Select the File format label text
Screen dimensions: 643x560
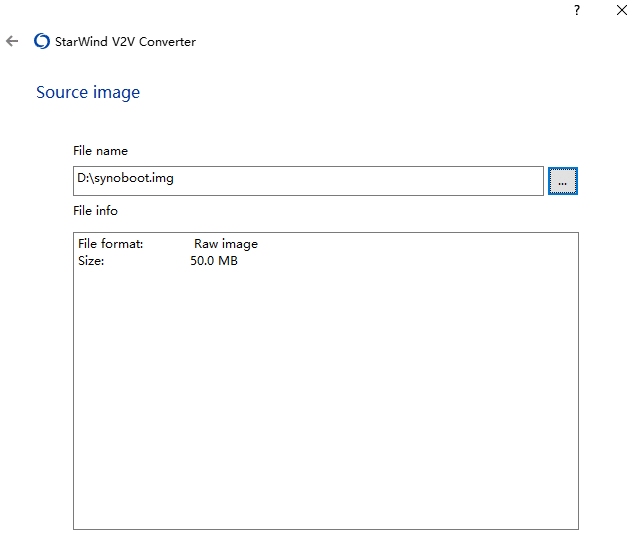(x=110, y=244)
